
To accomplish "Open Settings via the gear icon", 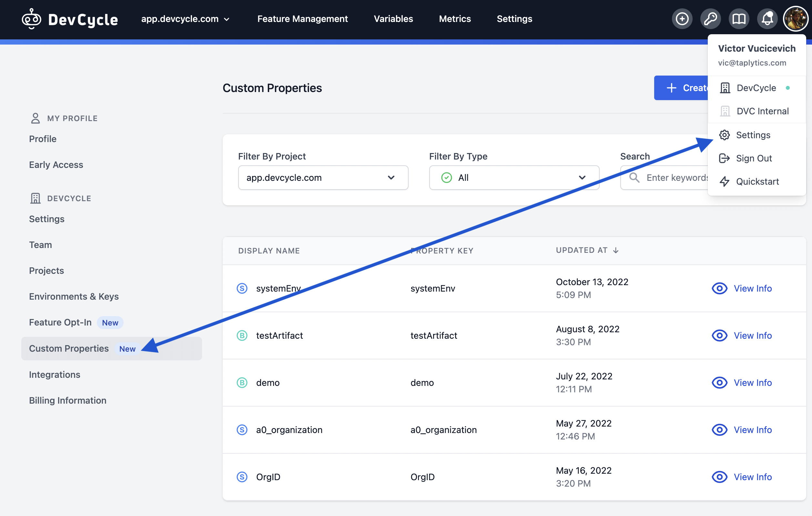I will pos(753,135).
